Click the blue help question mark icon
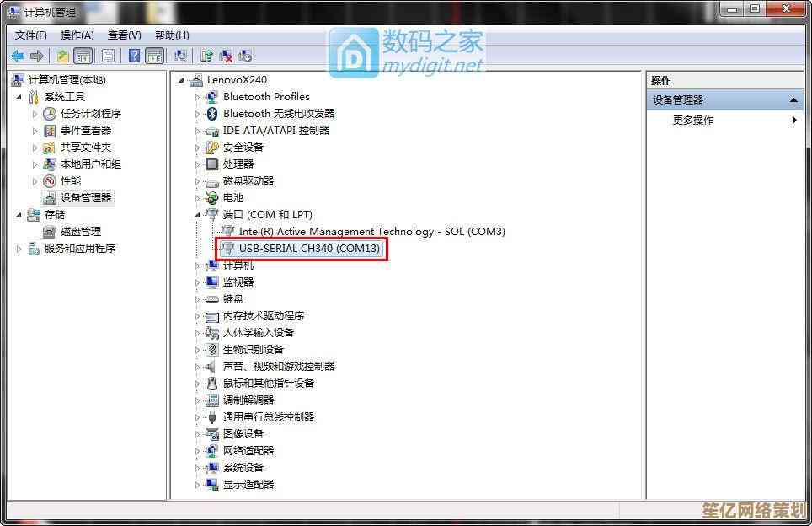This screenshot has height=526, width=812. pos(134,56)
